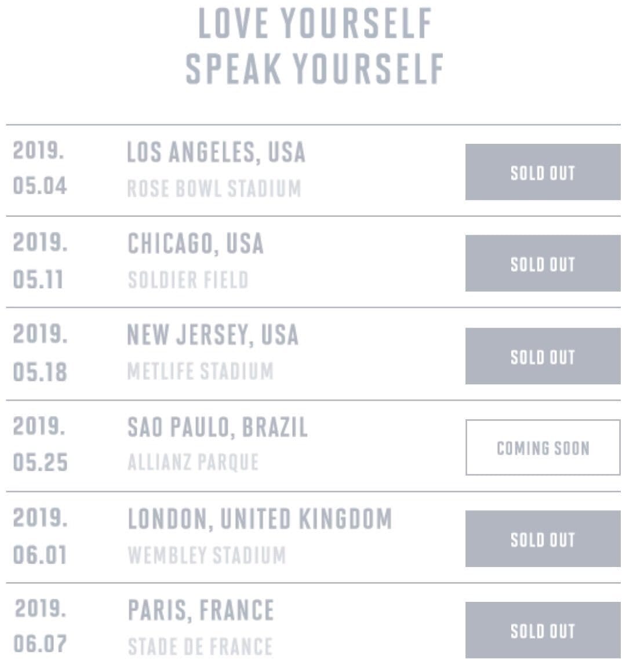Click the New Jersey SOLD OUT button

(x=543, y=356)
